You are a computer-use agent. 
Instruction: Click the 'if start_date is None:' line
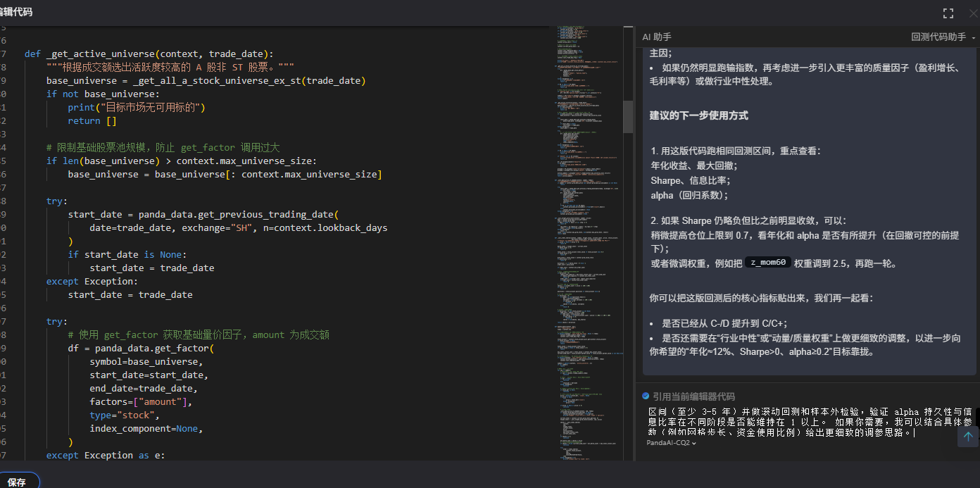[127, 254]
